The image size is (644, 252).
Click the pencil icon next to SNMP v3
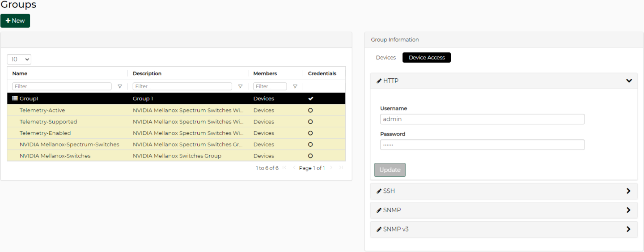point(379,229)
